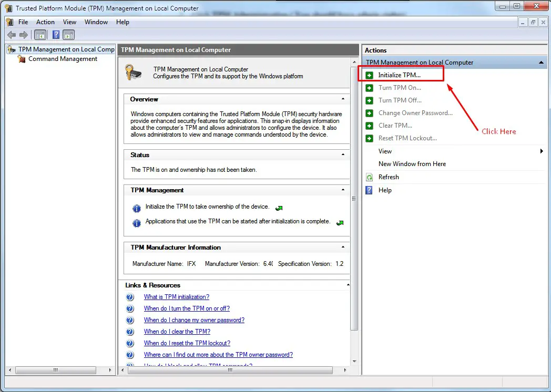551x392 pixels.
Task: Open the Help menu in the menu bar
Action: click(x=123, y=22)
